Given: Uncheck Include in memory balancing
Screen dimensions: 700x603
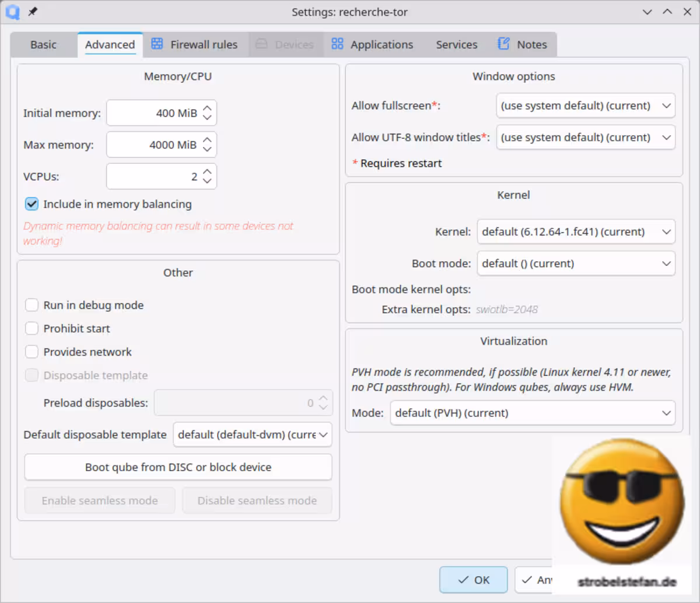Looking at the screenshot, I should point(31,204).
